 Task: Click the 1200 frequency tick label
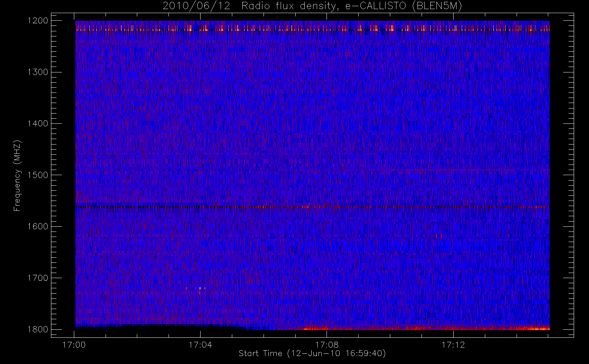click(x=38, y=21)
